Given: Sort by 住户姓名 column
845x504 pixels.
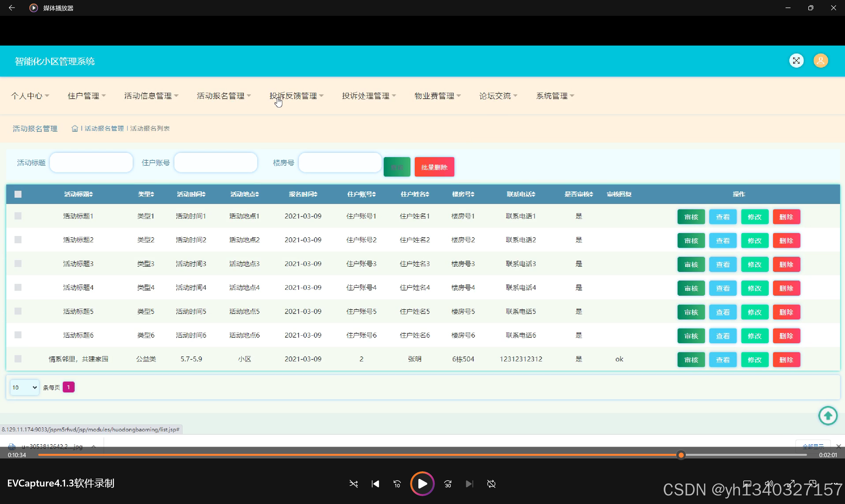Looking at the screenshot, I should pos(415,194).
